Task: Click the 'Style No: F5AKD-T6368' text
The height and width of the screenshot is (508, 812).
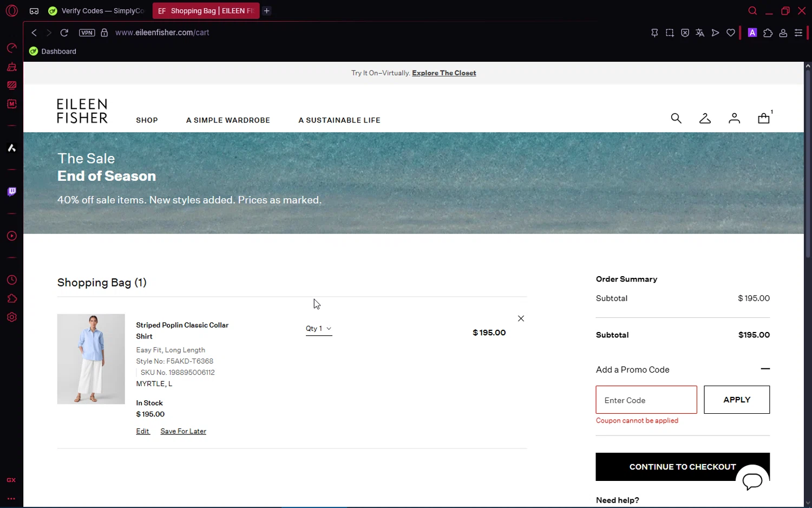Action: (174, 361)
